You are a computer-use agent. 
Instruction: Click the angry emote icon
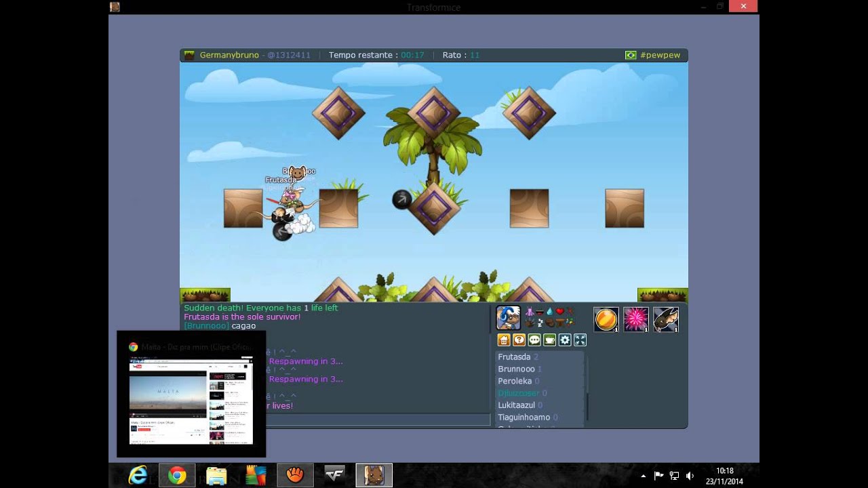[570, 311]
